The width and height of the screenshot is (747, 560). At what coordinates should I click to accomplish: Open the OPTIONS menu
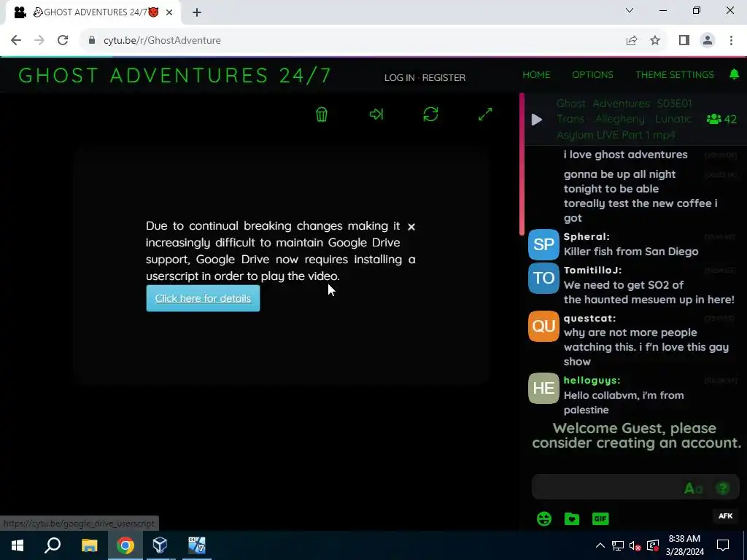click(x=592, y=75)
